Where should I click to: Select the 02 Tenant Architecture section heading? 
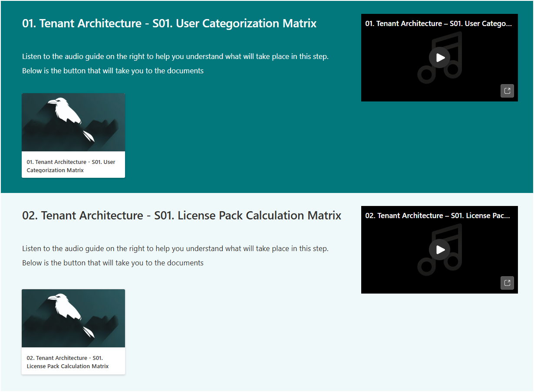pos(181,215)
